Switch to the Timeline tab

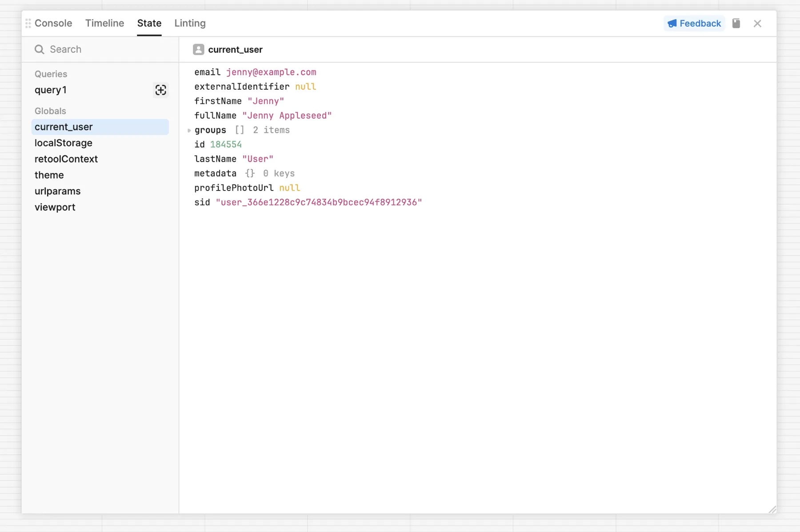(x=105, y=23)
